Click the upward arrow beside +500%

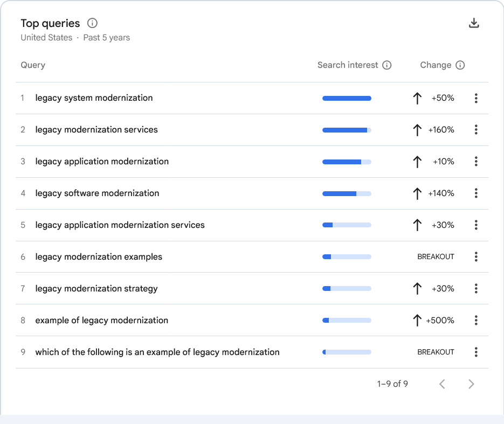click(x=417, y=320)
